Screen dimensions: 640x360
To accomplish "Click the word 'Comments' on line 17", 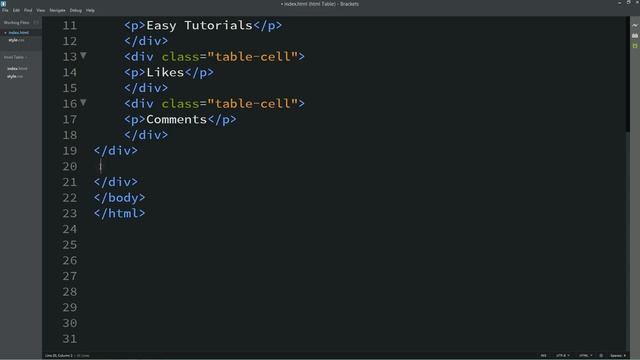I will [x=176, y=119].
